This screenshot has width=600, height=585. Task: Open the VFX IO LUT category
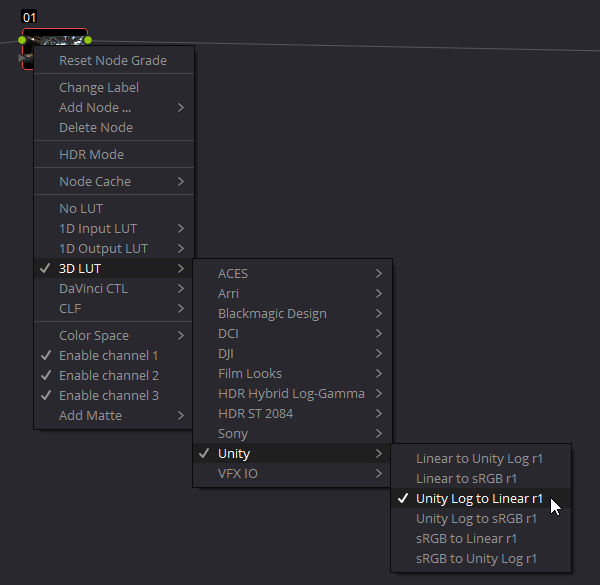pyautogui.click(x=293, y=473)
